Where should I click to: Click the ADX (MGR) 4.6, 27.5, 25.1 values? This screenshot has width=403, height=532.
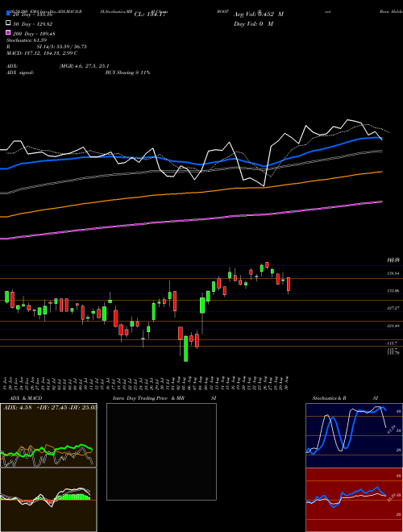point(58,66)
